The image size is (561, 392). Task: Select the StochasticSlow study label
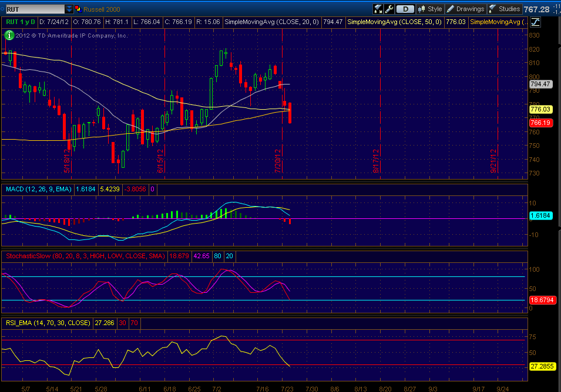[x=85, y=256]
